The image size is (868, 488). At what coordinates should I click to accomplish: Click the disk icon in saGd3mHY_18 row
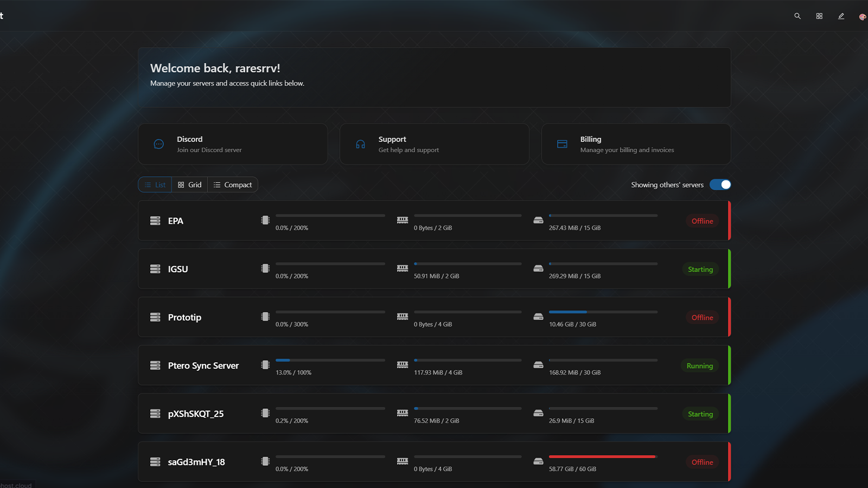[538, 461]
